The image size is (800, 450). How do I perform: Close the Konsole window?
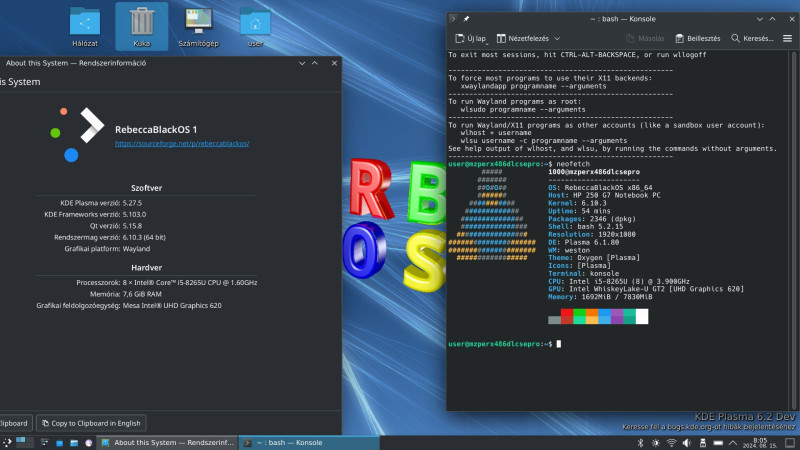(x=792, y=19)
